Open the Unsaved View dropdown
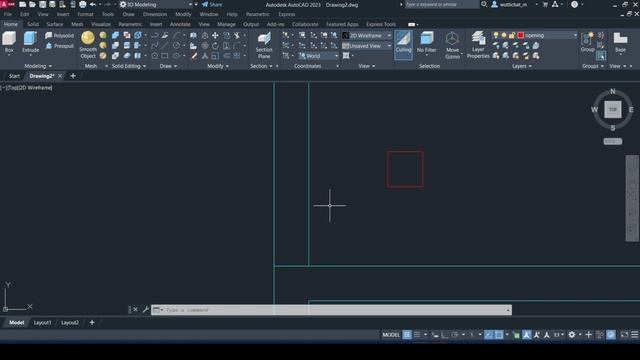This screenshot has height=360, width=640. tap(367, 46)
